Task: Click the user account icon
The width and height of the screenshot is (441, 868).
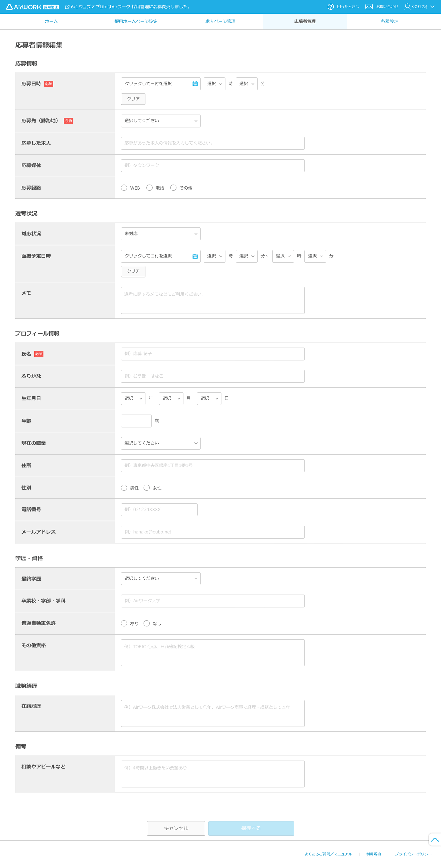Action: point(407,7)
